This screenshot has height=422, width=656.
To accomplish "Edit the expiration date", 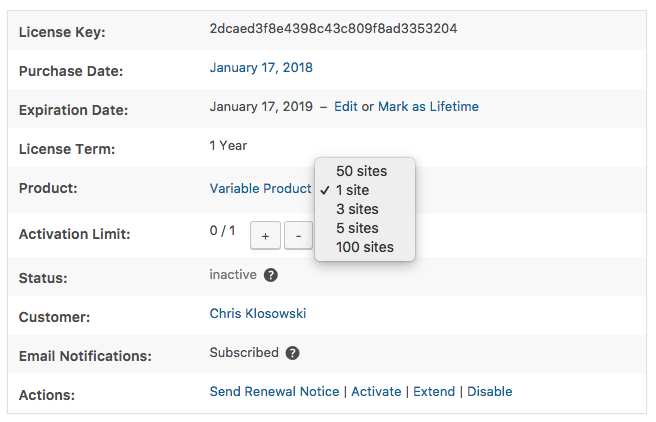I will pos(345,107).
